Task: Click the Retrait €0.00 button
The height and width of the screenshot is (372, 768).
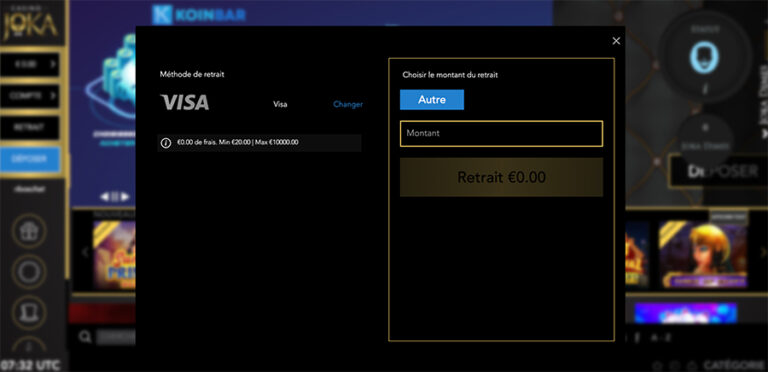Action: pos(501,177)
